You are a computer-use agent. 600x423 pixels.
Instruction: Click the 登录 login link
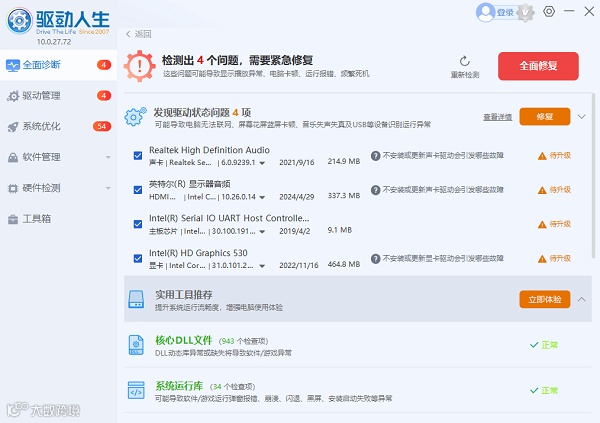point(505,13)
